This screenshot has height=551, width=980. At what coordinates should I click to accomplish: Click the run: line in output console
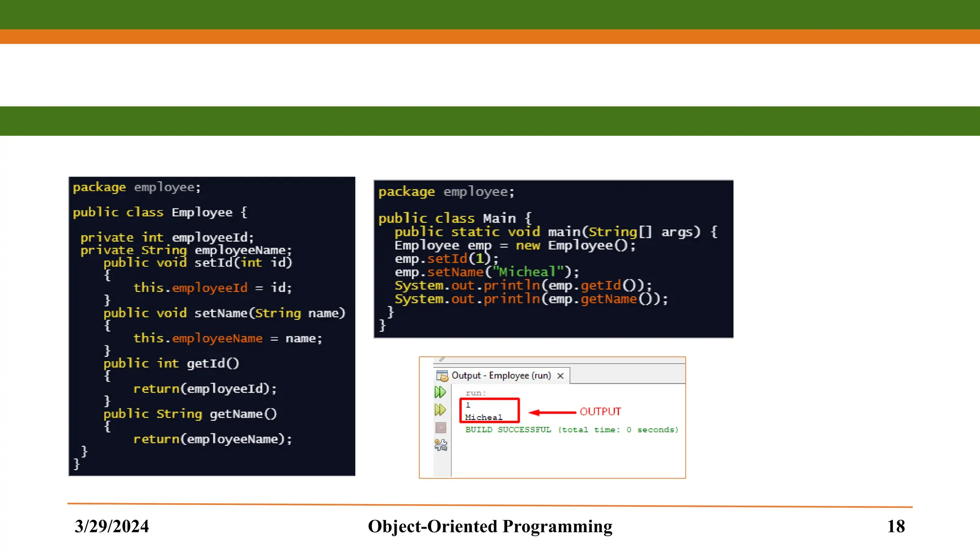click(475, 393)
